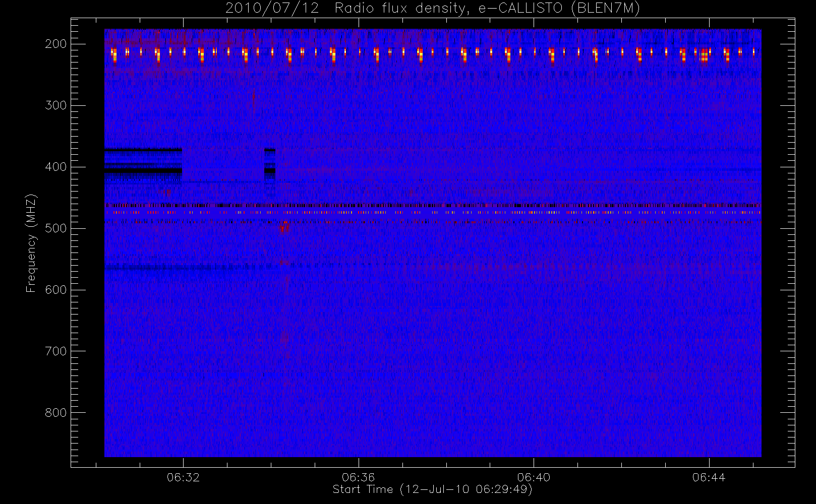Select the 'Frequency (MHZ)' axis label
The image size is (816, 504).
(31, 243)
